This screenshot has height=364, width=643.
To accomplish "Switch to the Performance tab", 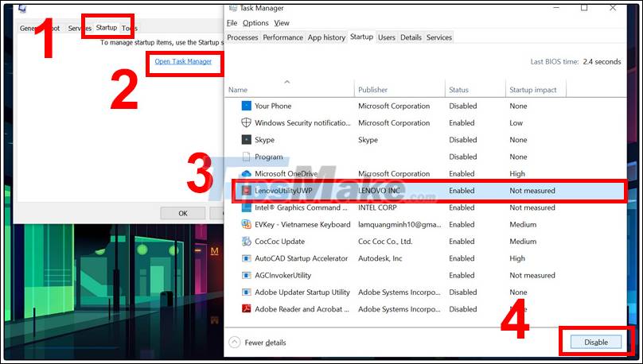I will pyautogui.click(x=283, y=37).
